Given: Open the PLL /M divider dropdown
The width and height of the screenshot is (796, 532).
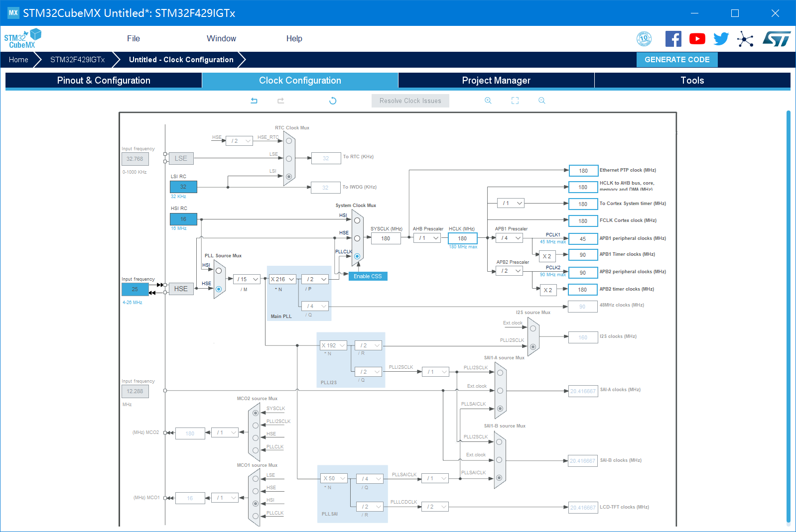Looking at the screenshot, I should [x=247, y=279].
